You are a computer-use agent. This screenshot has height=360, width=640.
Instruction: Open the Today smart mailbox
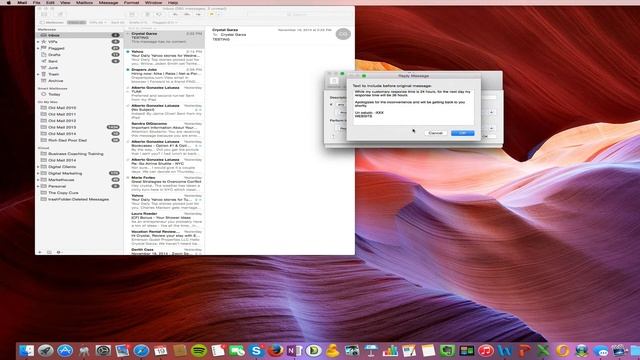pos(79,94)
